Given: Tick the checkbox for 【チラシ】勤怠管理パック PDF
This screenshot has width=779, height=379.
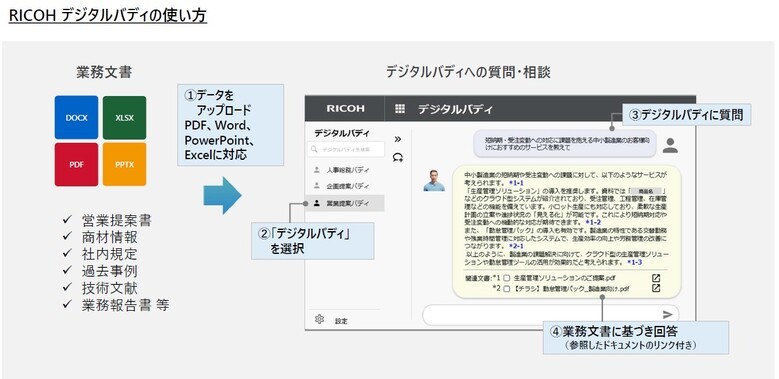Looking at the screenshot, I should [x=507, y=288].
